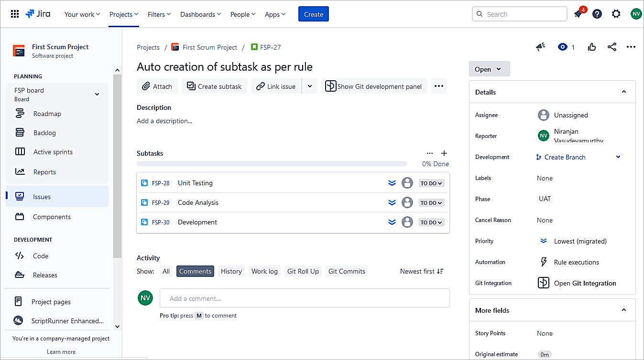The width and height of the screenshot is (644, 360).
Task: Click the help question mark icon
Action: [x=597, y=14]
